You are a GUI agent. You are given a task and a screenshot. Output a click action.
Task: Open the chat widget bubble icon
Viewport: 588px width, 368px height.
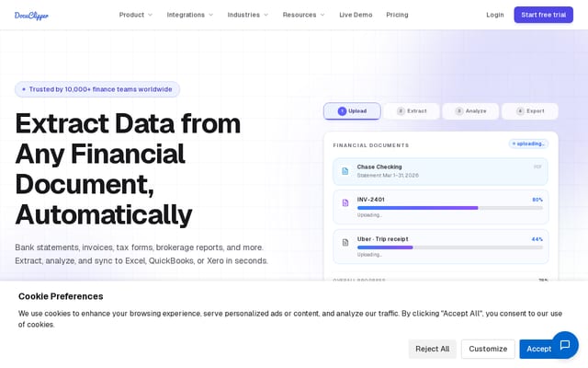[x=565, y=345]
